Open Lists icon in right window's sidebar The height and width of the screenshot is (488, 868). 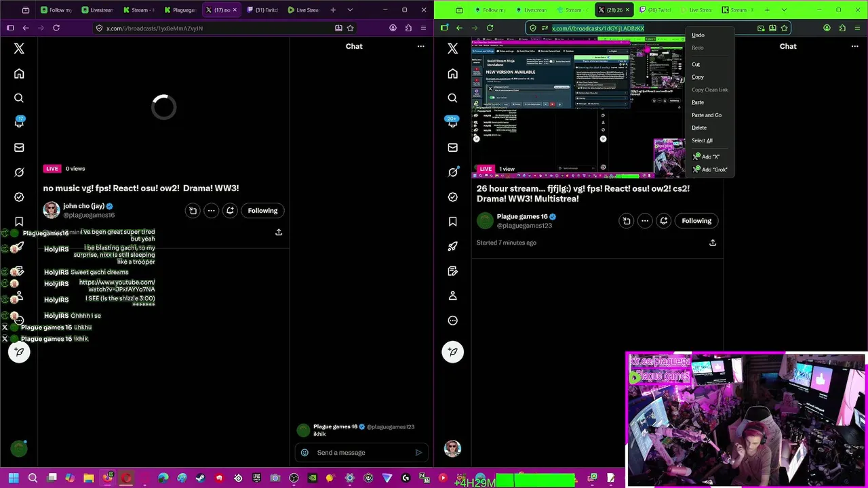tap(453, 271)
